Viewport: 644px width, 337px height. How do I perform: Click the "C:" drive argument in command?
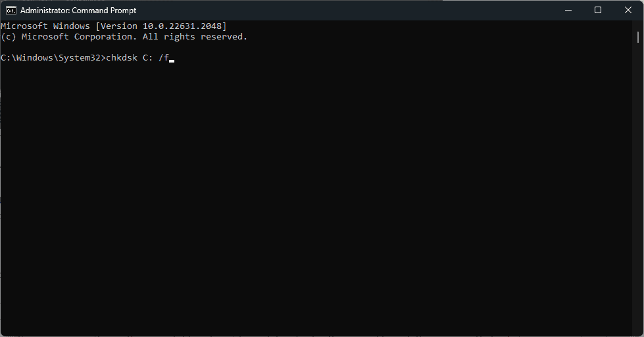point(148,57)
